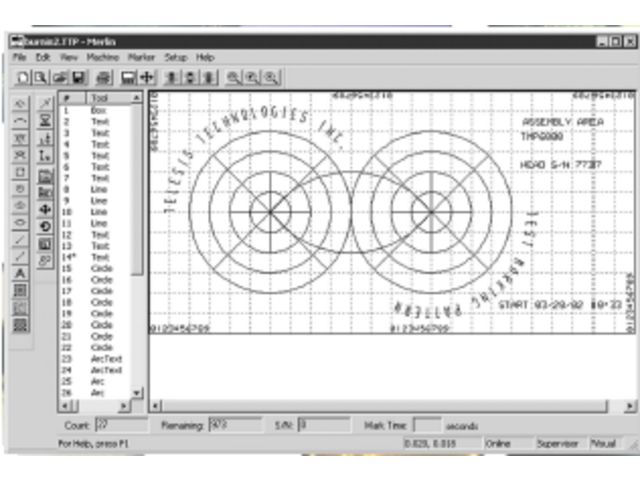
Task: Open the Edit menu
Action: coord(43,57)
